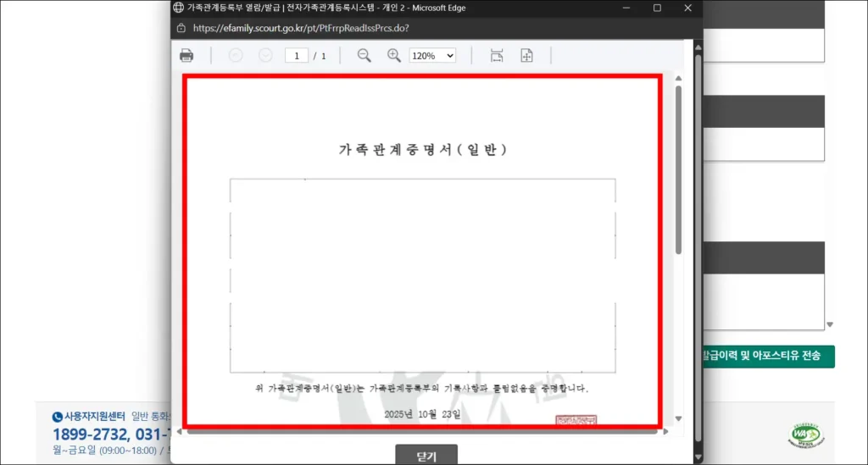Click the horizontal scroll left arrow

179,431
